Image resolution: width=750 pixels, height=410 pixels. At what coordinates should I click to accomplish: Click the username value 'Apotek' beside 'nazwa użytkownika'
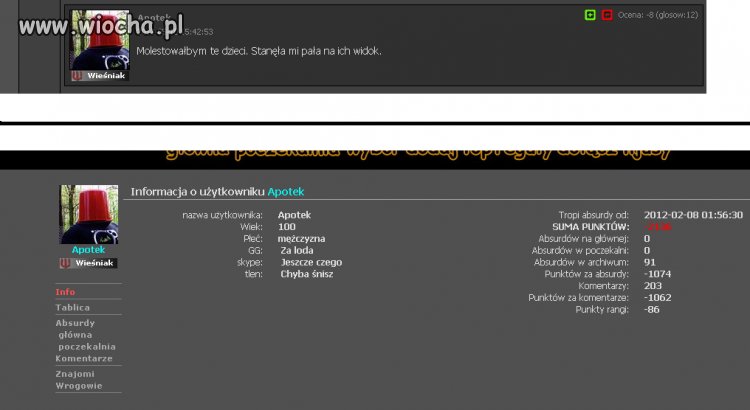[x=294, y=215]
